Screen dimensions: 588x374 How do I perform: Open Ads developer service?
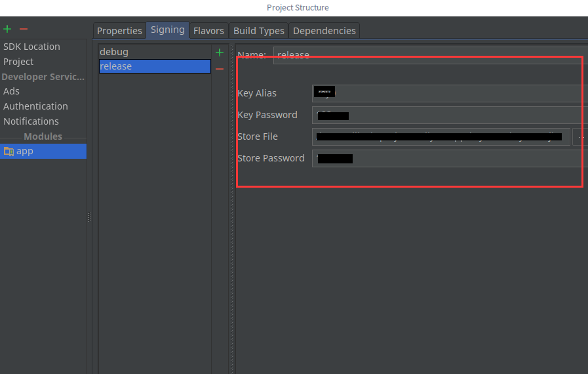coord(11,91)
